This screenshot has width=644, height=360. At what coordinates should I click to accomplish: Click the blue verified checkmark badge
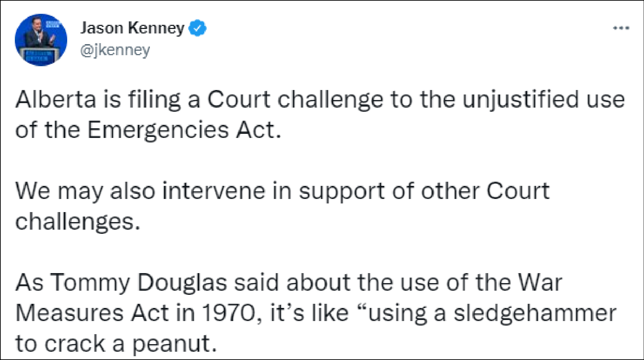pos(197,28)
